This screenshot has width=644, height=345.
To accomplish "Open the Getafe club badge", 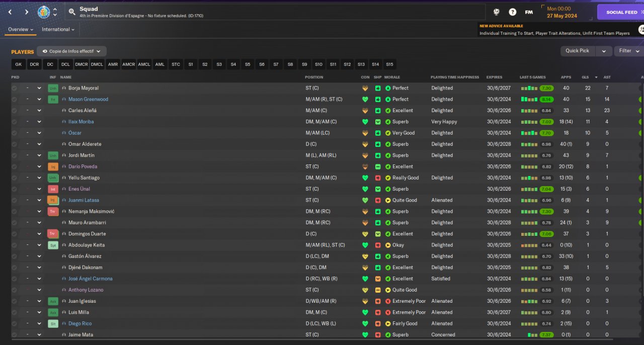I will pos(44,12).
